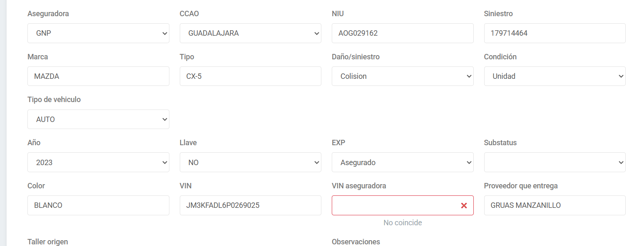644x246 pixels.
Task: Click the empty VIN aseguradora field
Action: pyautogui.click(x=397, y=205)
